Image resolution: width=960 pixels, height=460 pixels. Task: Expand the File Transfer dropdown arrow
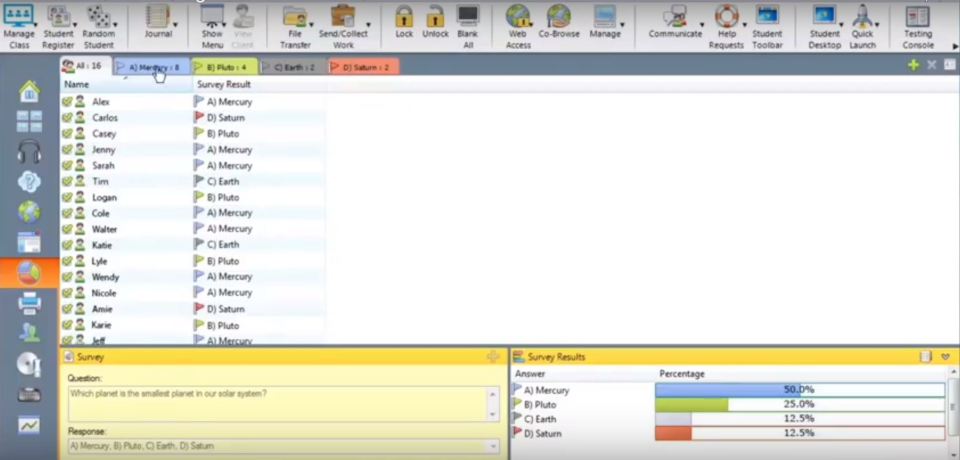pos(312,25)
